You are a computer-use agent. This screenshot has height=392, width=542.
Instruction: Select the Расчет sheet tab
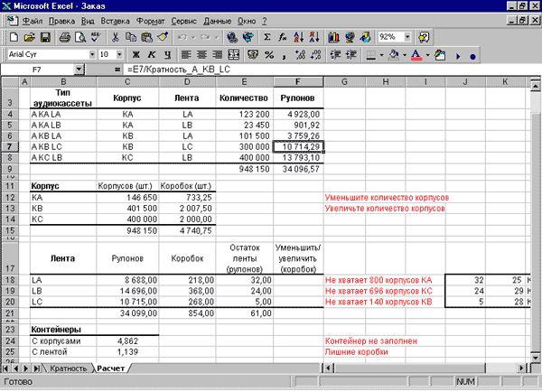[110, 369]
